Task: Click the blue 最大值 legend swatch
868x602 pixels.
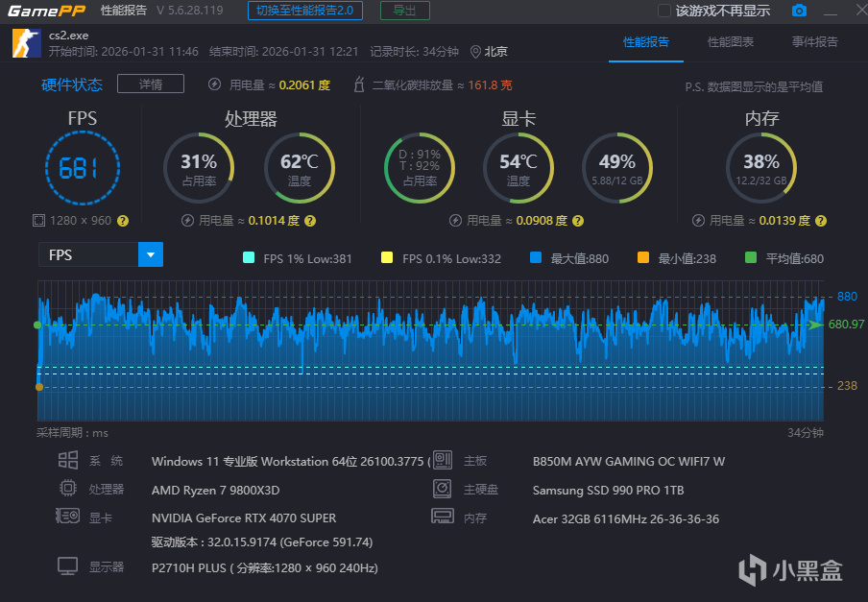Action: [x=536, y=257]
